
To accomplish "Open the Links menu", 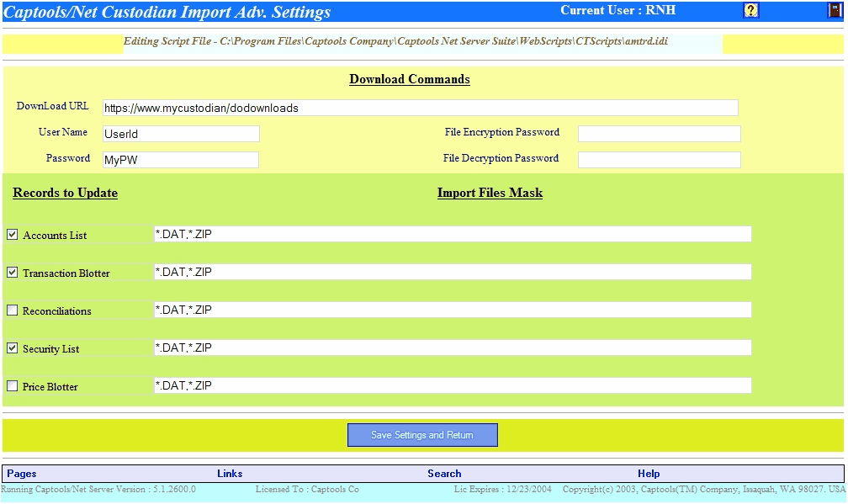I will (230, 474).
